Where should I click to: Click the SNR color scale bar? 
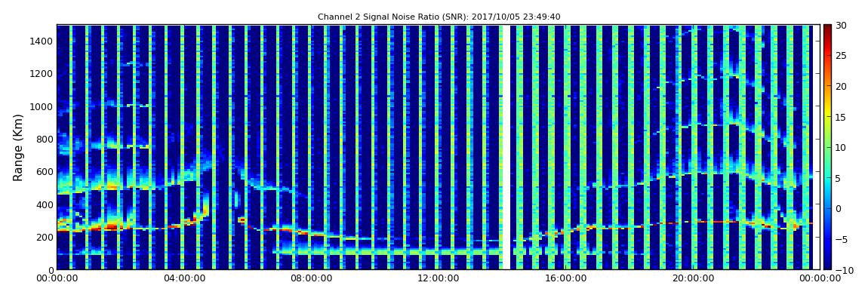click(827, 147)
